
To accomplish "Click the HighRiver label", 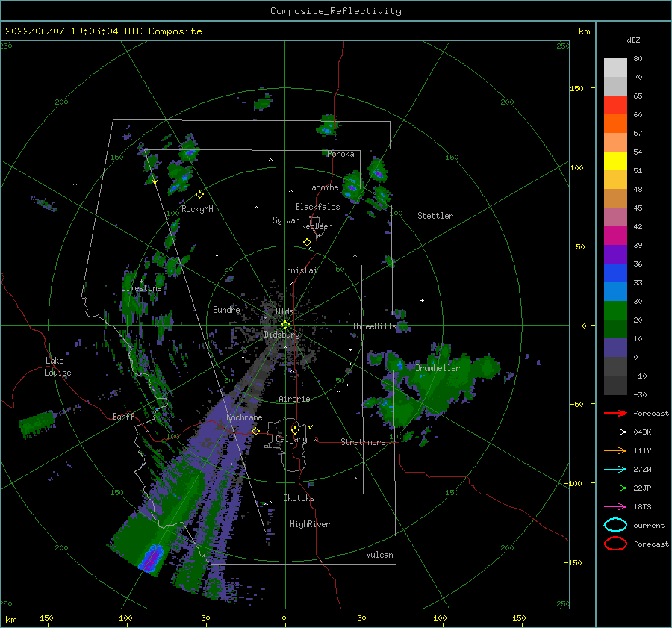I will coord(310,524).
